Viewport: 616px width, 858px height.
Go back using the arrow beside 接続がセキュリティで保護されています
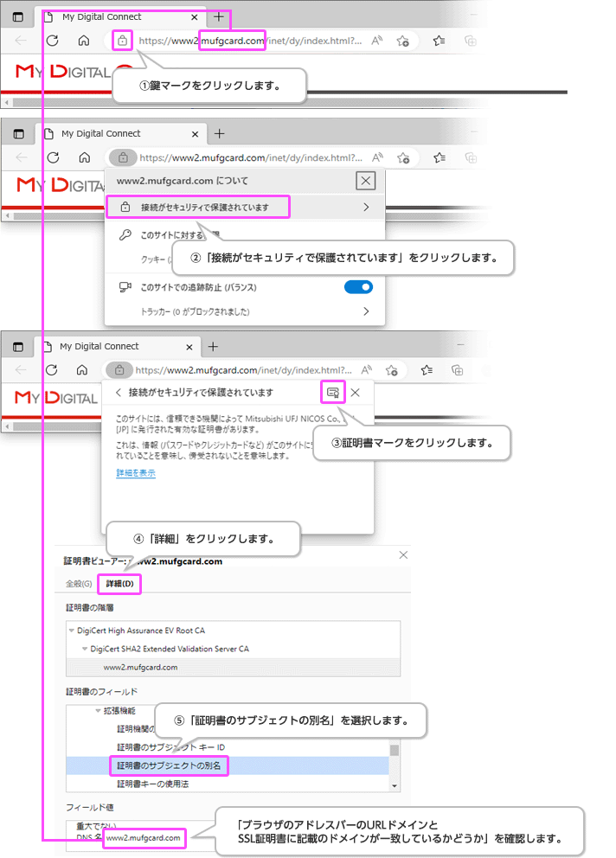click(x=118, y=392)
